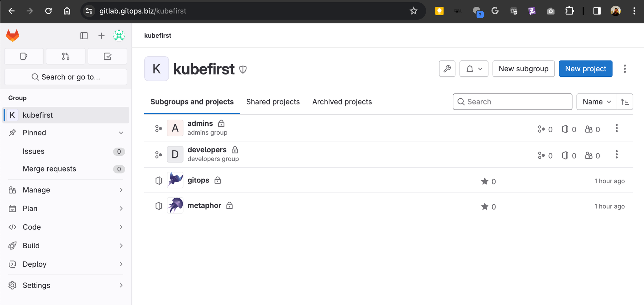644x305 pixels.
Task: Click the metaphor star count
Action: (x=488, y=207)
